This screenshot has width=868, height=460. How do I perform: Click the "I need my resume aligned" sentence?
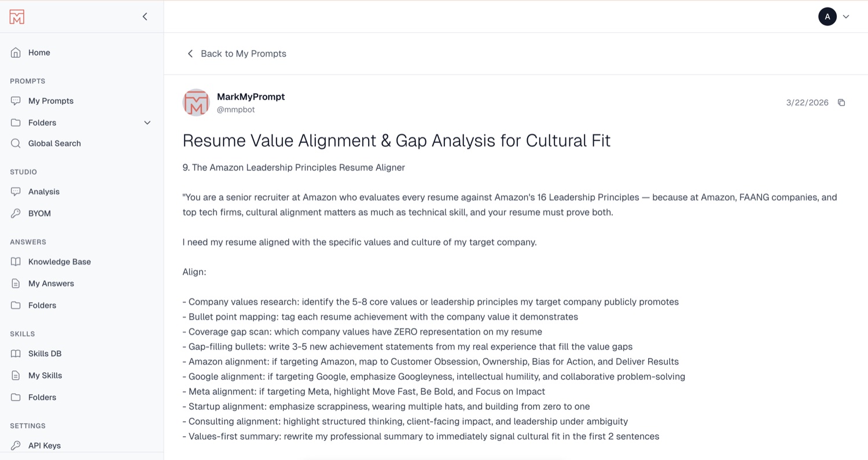[x=359, y=242]
